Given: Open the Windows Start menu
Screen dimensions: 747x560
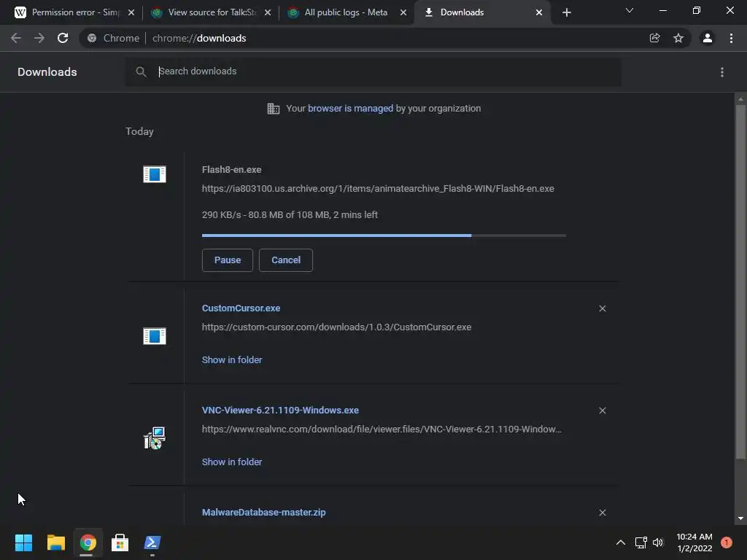Looking at the screenshot, I should click(x=23, y=542).
